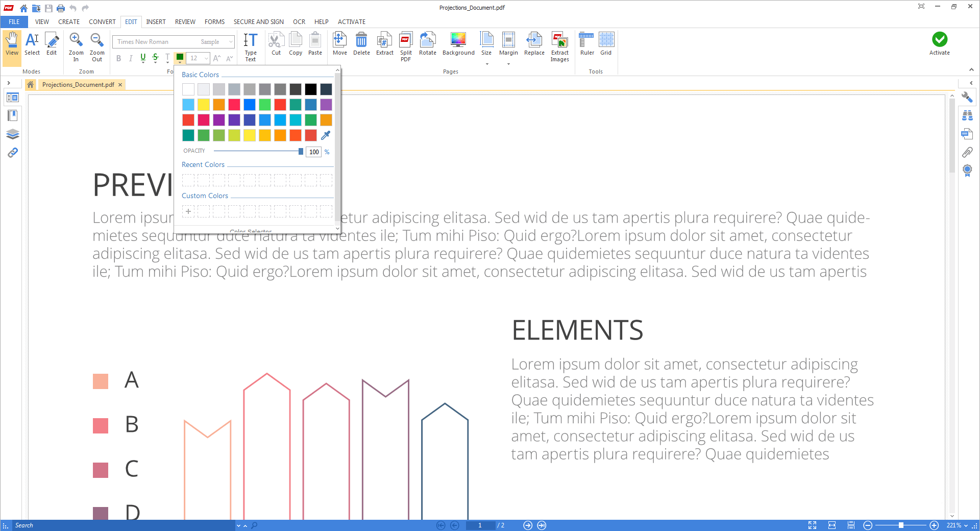Click the add custom color plus button
This screenshot has width=980, height=531.
[x=188, y=211]
